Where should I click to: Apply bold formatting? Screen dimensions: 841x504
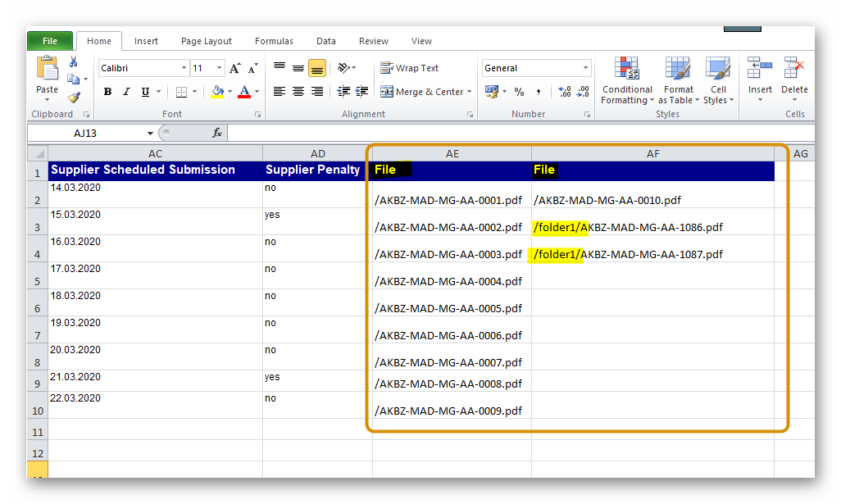[x=107, y=92]
